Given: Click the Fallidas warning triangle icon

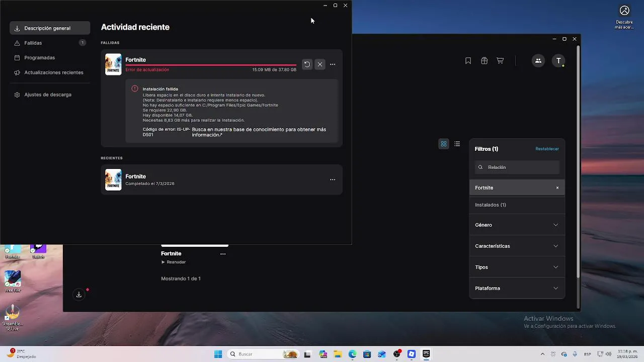Looking at the screenshot, I should pos(17,43).
